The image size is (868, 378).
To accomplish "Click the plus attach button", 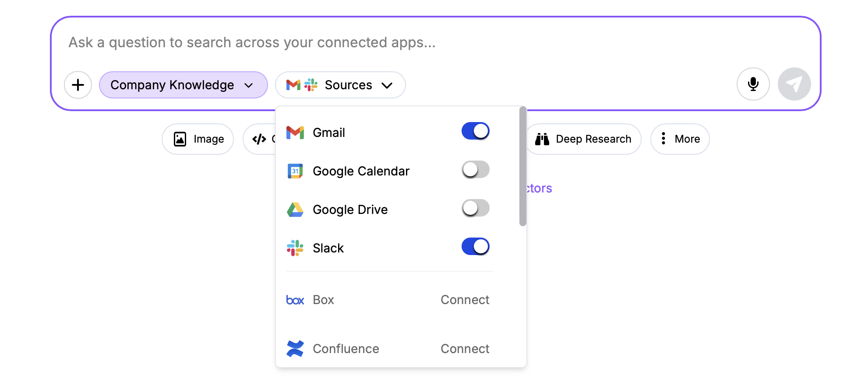I will point(78,85).
